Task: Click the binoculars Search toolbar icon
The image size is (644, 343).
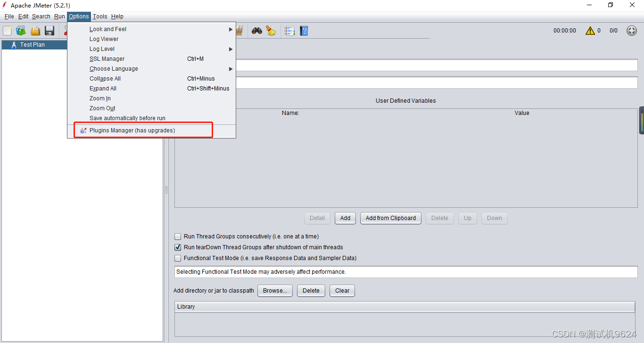Action: pyautogui.click(x=257, y=31)
